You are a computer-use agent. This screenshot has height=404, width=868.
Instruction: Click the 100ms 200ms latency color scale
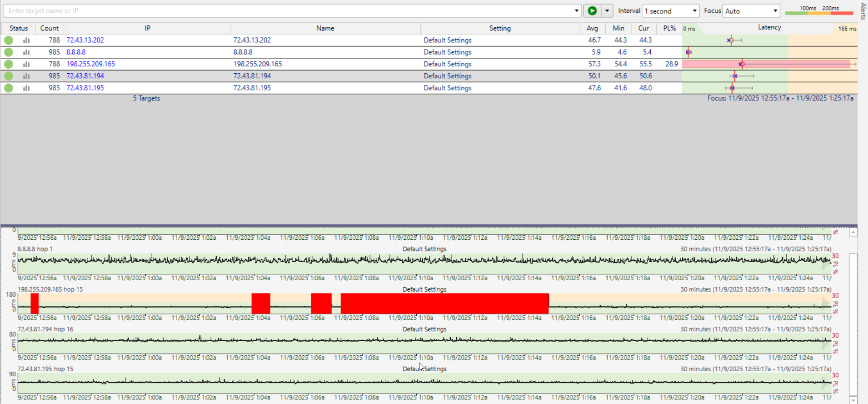819,11
